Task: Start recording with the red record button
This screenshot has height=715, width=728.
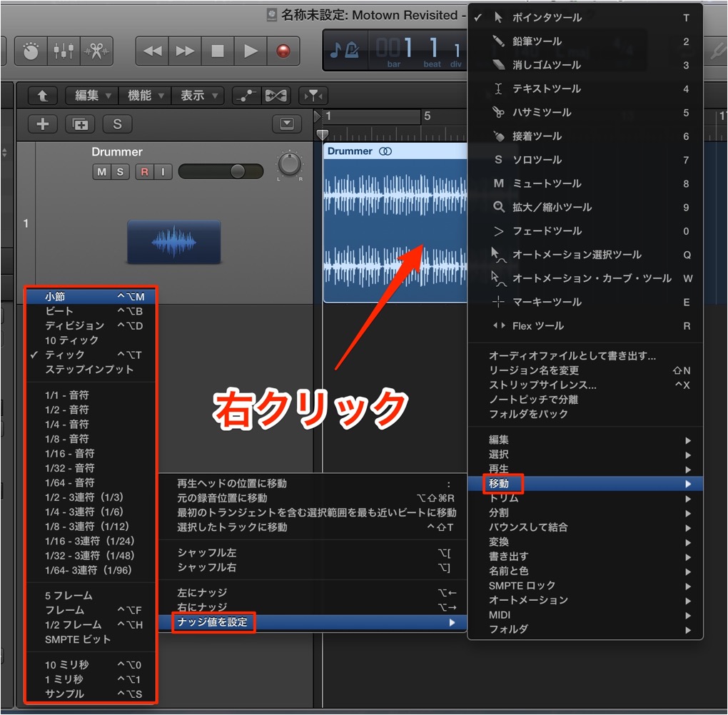Action: click(283, 51)
